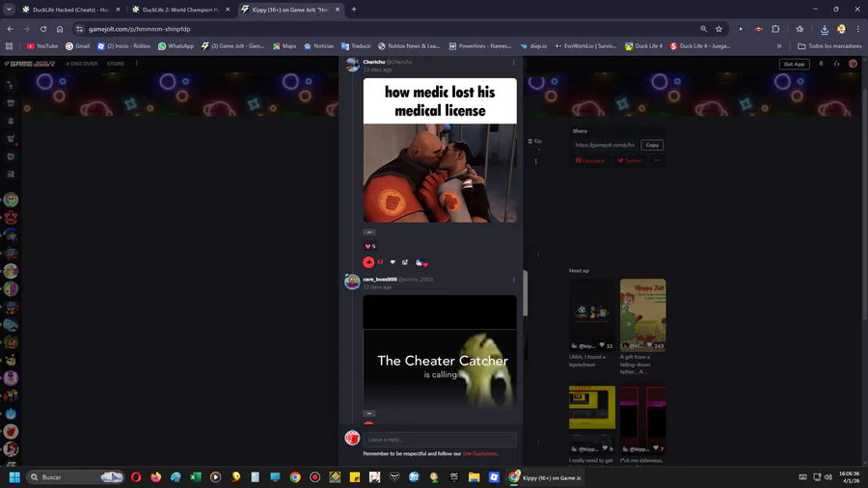Show more bookmarks chevron
The image size is (868, 488).
tap(779, 46)
